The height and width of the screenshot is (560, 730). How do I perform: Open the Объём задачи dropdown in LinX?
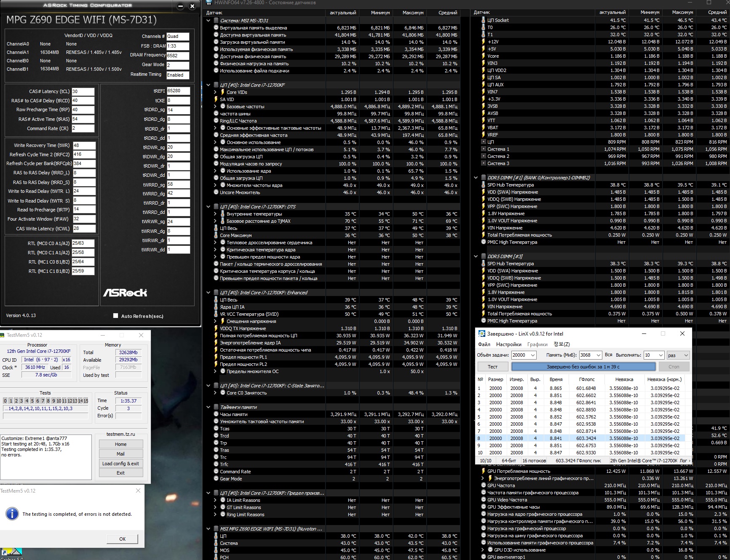click(532, 355)
